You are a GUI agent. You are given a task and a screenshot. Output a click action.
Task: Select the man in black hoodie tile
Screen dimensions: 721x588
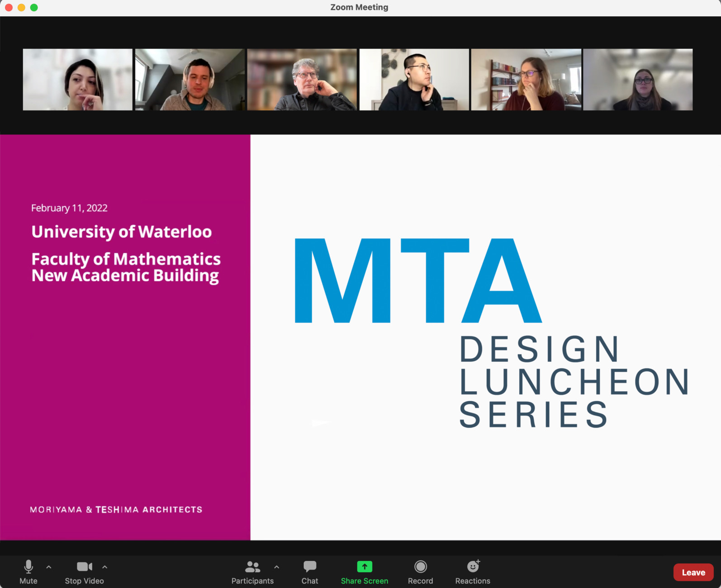pyautogui.click(x=414, y=80)
